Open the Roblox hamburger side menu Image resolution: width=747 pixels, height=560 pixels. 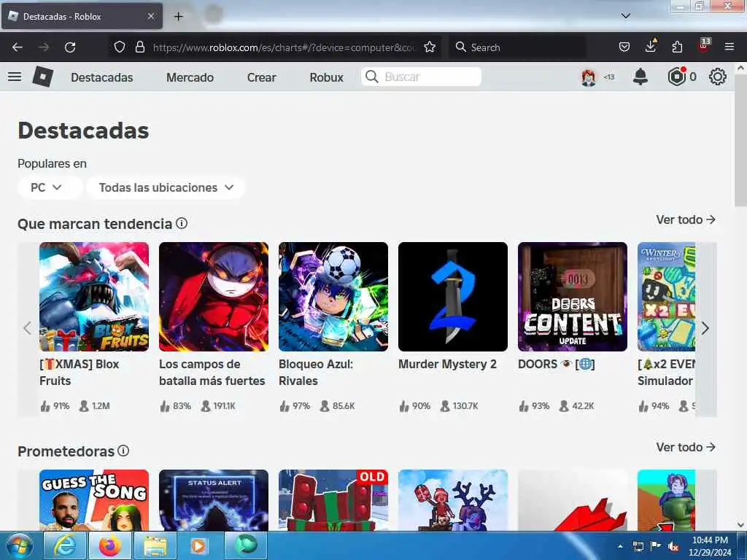(x=15, y=77)
